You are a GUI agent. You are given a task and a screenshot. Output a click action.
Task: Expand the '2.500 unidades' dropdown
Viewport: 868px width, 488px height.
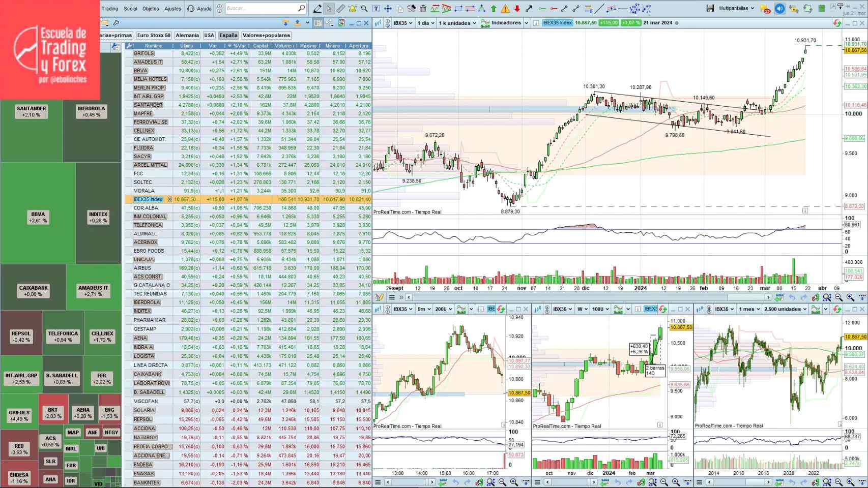click(786, 309)
